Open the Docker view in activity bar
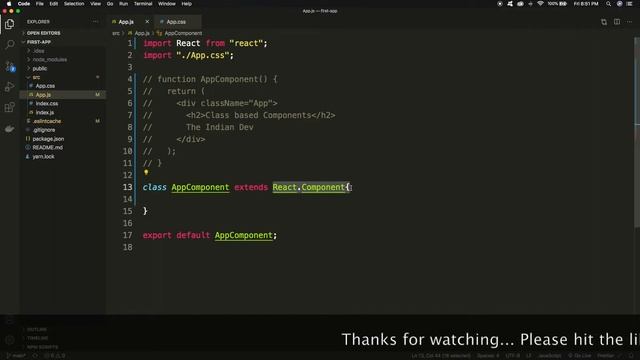This screenshot has width=640, height=360. coord(9,129)
